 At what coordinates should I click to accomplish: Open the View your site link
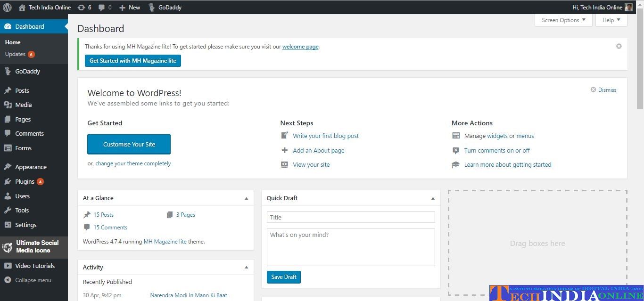[x=311, y=164]
